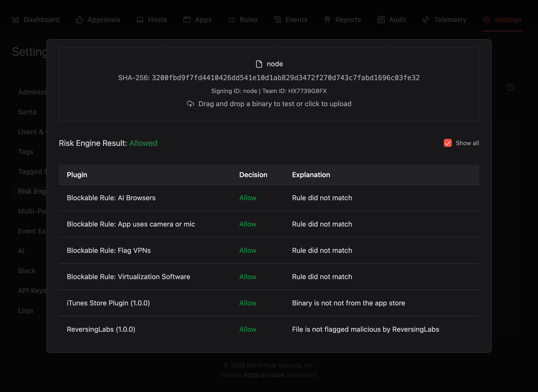Click Allow decision for AI Browsers
538x392 pixels.
pyautogui.click(x=248, y=198)
